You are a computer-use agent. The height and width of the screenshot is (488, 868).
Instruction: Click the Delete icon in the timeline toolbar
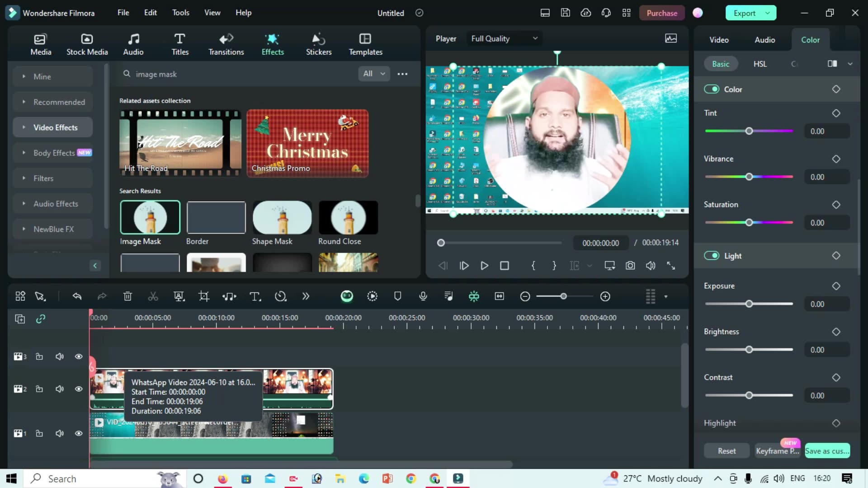click(127, 296)
